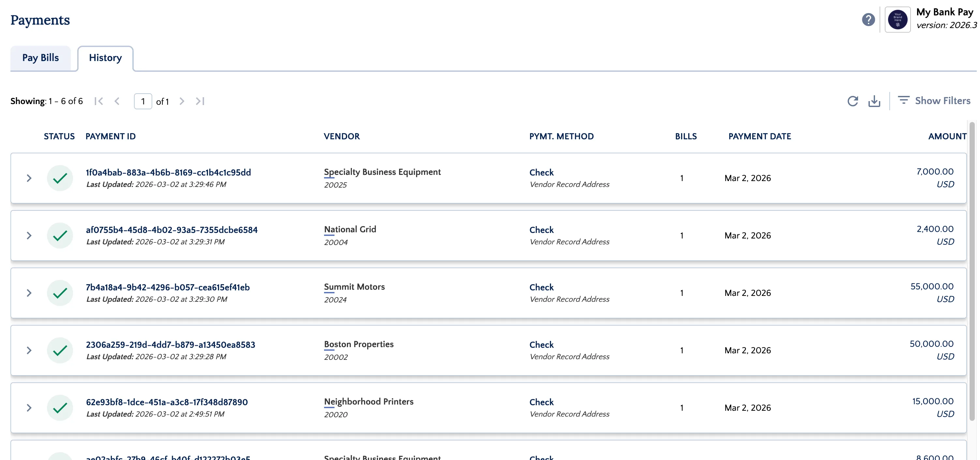Open payment ID af0755b4-45d8-4b02-93a5-7355dcbe6584
980x460 pixels.
coord(171,230)
